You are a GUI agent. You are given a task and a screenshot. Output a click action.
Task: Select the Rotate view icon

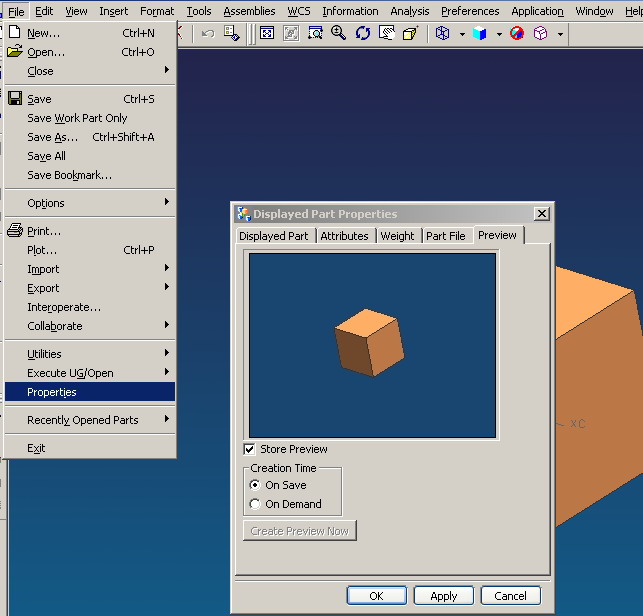[363, 33]
